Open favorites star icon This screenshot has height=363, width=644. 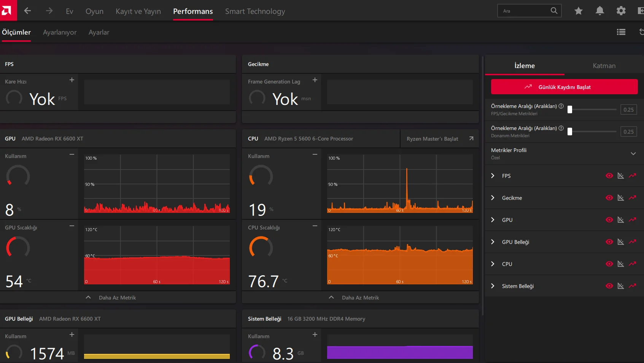[579, 11]
